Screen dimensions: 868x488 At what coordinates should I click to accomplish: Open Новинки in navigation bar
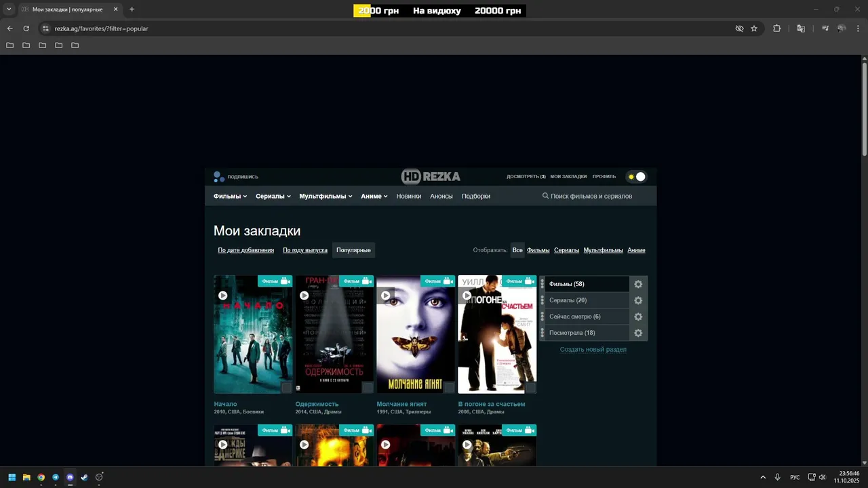(409, 196)
